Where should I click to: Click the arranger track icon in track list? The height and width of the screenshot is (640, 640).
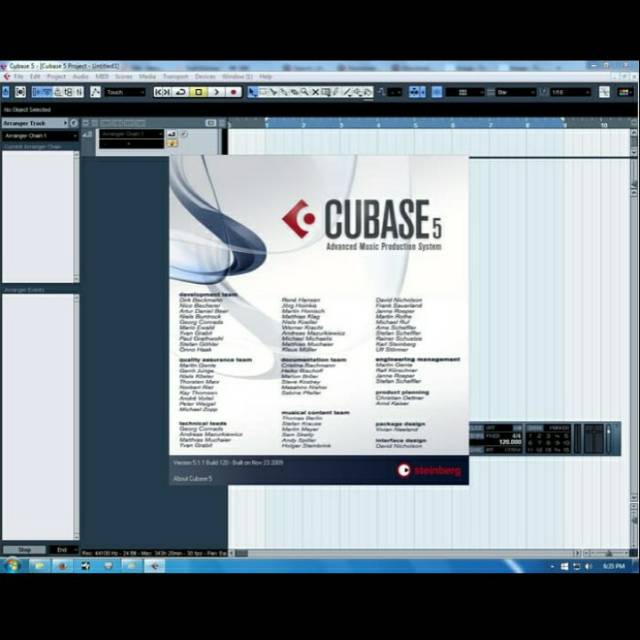tap(87, 134)
